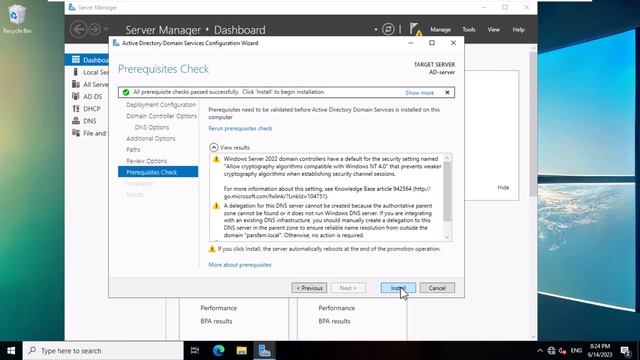640x360 pixels.
Task: Click the left tile's Performance entry
Action: tap(218, 308)
